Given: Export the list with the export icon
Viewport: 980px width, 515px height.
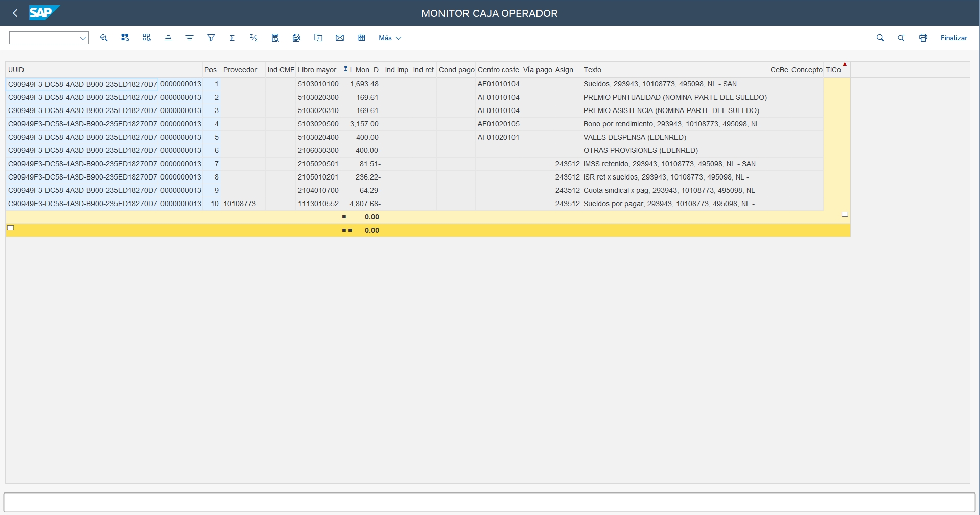Looking at the screenshot, I should pos(296,37).
